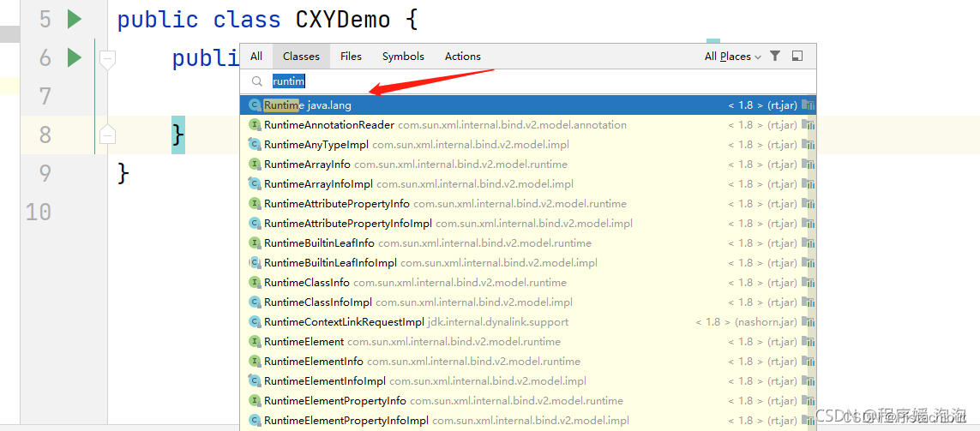Click interface icon of RuntimeElementPropertyInfo
Viewport: 980px width, 431px height.
tap(255, 401)
